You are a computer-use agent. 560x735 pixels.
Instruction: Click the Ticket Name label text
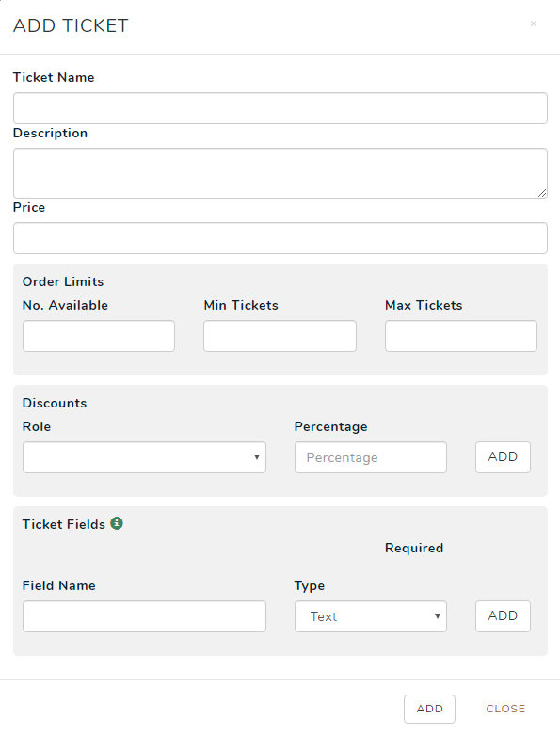click(54, 77)
